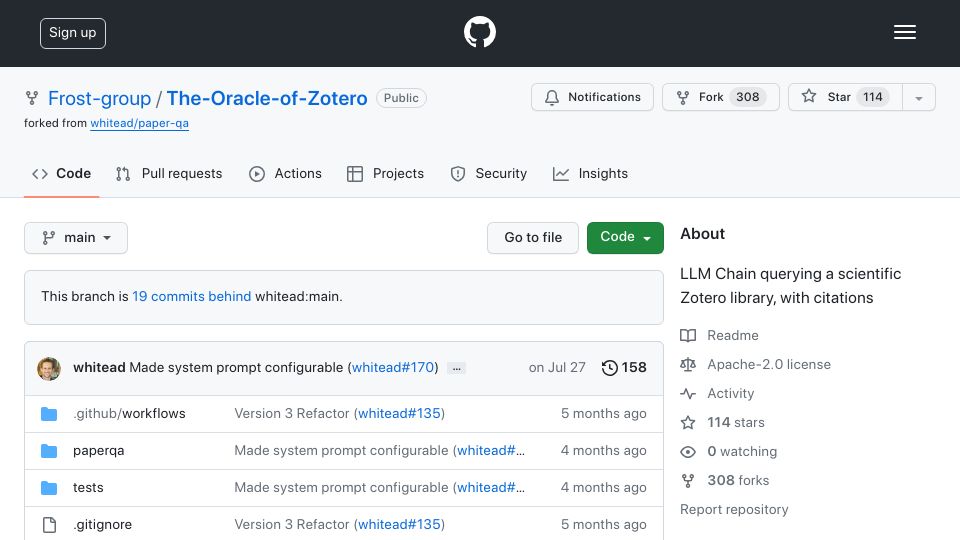The height and width of the screenshot is (540, 960).
Task: Click the Security shield icon
Action: point(458,174)
